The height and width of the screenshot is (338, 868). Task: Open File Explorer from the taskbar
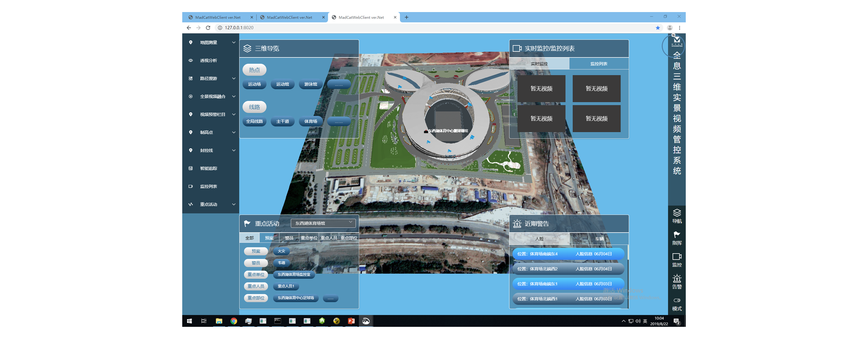[219, 321]
